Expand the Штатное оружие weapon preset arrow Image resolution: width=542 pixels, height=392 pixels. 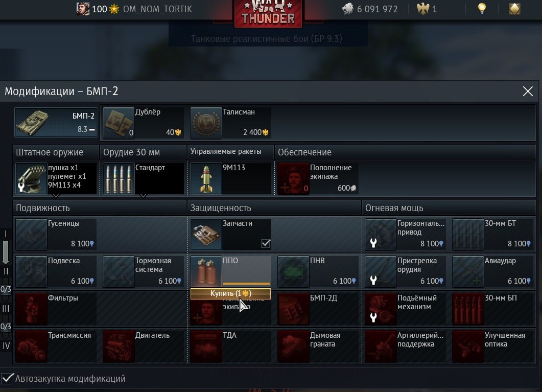coord(56,196)
